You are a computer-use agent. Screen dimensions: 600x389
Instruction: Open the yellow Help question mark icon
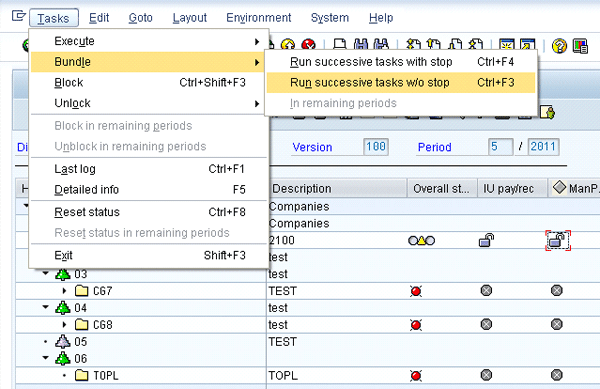(559, 46)
